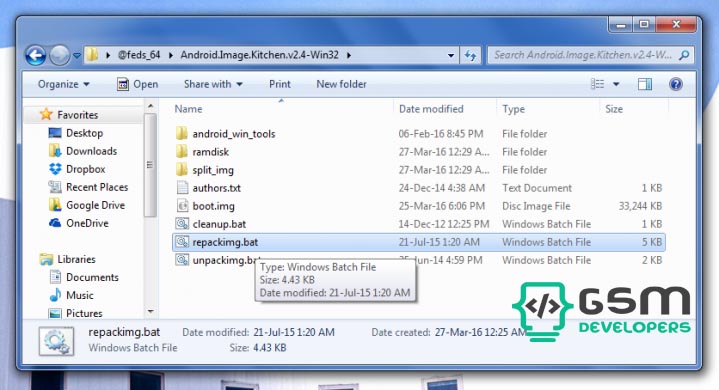Click the Forward navigation arrow
The image size is (719, 390).
[x=60, y=55]
